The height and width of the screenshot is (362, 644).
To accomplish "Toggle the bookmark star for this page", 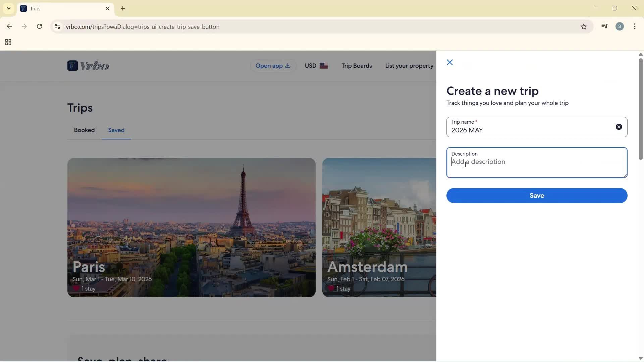I will pos(584,26).
